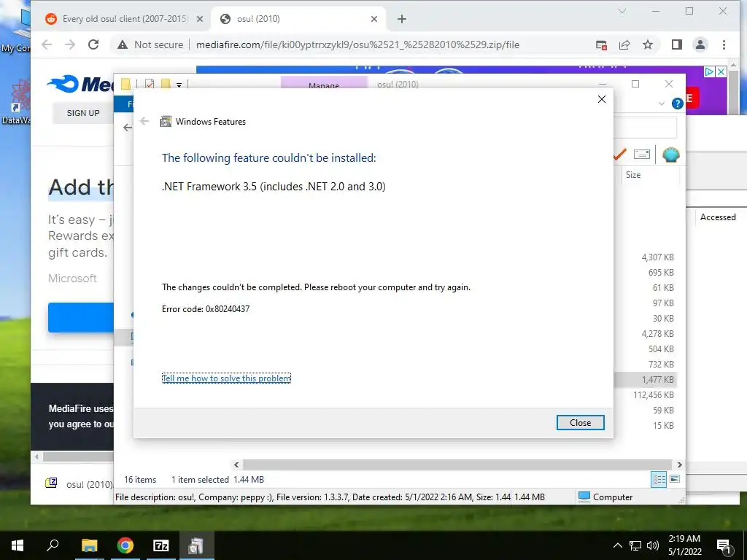Click the Accessed column header
The height and width of the screenshot is (560, 747).
pos(718,217)
